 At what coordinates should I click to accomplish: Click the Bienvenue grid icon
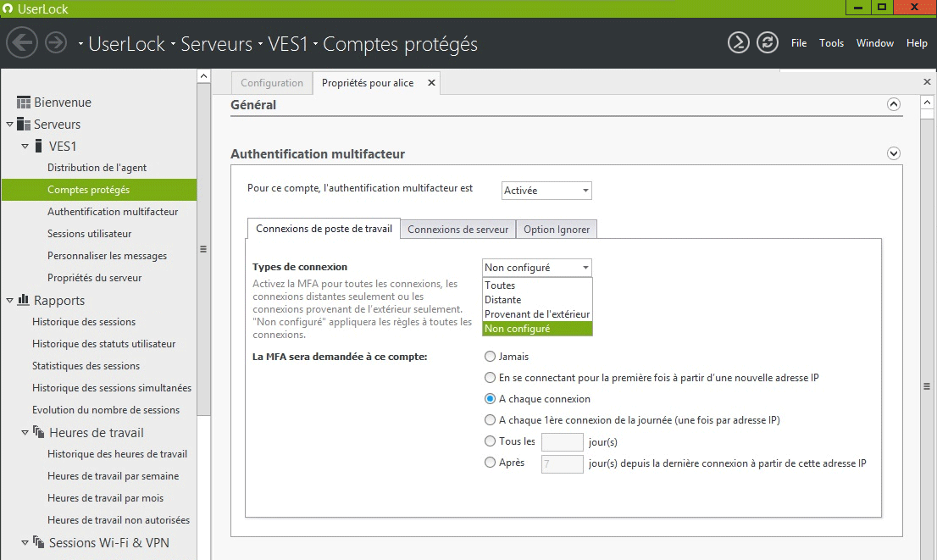tap(24, 103)
